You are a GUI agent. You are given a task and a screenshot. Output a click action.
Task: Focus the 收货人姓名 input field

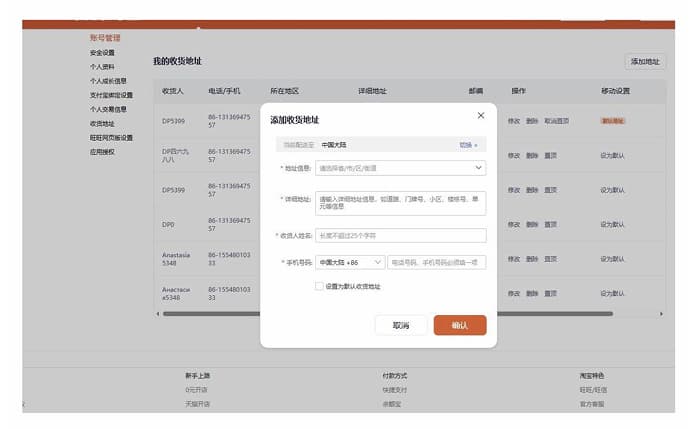400,236
